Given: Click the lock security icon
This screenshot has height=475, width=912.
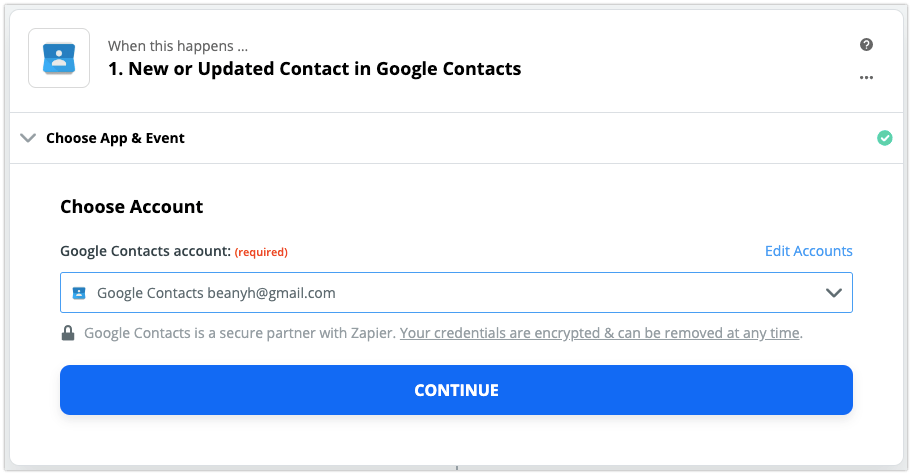Looking at the screenshot, I should point(68,333).
